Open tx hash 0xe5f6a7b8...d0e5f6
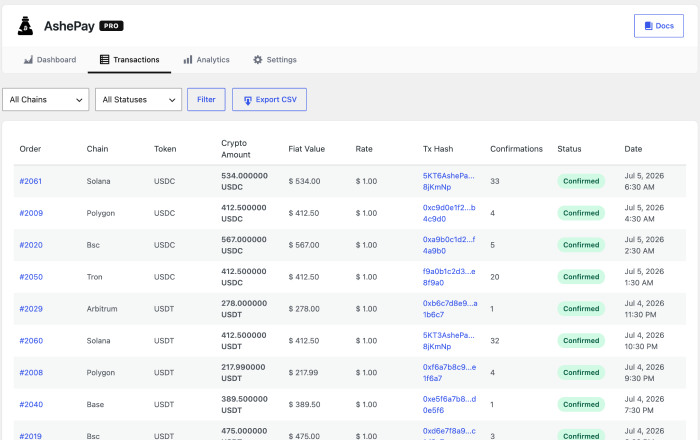Viewport: 700px width, 440px height. coord(450,405)
